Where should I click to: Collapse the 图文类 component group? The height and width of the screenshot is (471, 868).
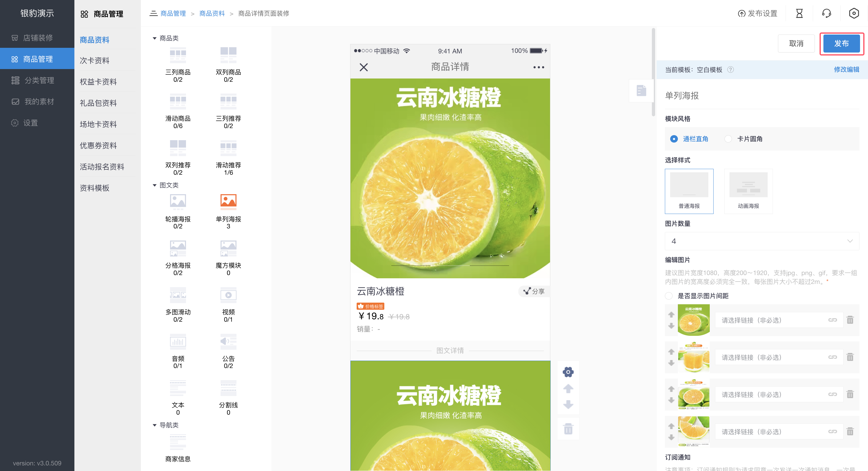click(x=154, y=185)
